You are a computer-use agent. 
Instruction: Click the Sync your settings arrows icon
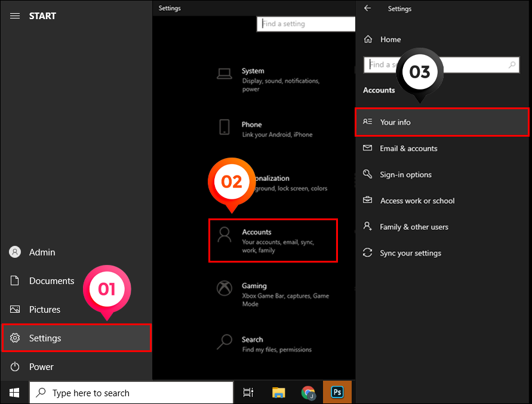pos(367,252)
